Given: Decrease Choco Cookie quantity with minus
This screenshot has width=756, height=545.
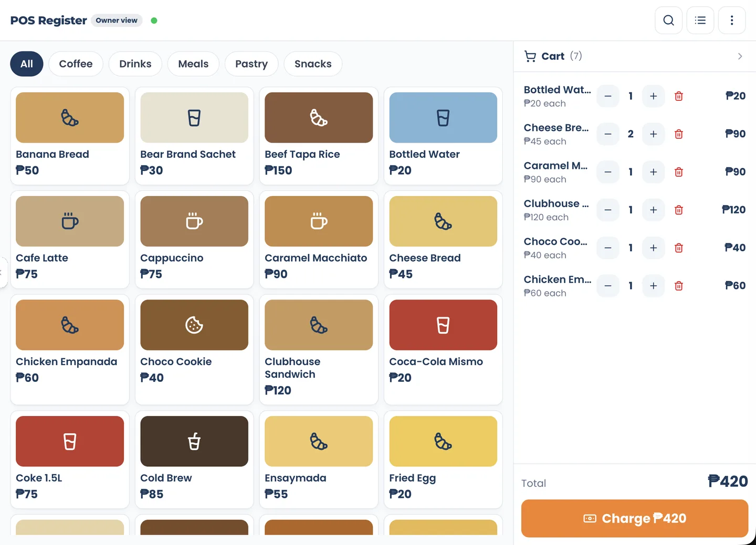Looking at the screenshot, I should pyautogui.click(x=608, y=248).
